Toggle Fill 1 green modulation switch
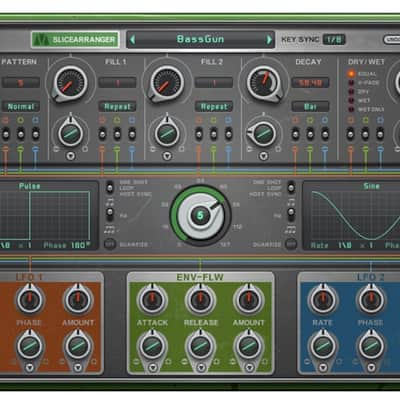The image size is (400, 400). point(117,133)
